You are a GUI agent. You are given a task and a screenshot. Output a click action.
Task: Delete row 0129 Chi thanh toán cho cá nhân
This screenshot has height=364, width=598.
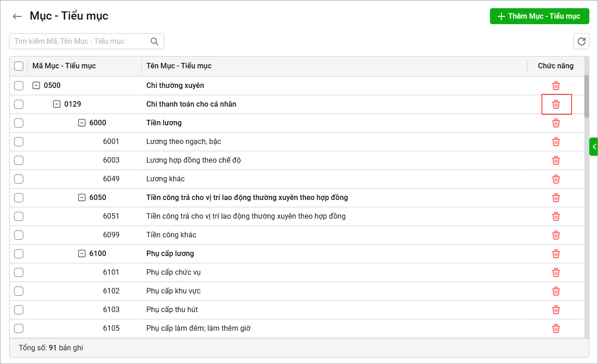click(556, 104)
